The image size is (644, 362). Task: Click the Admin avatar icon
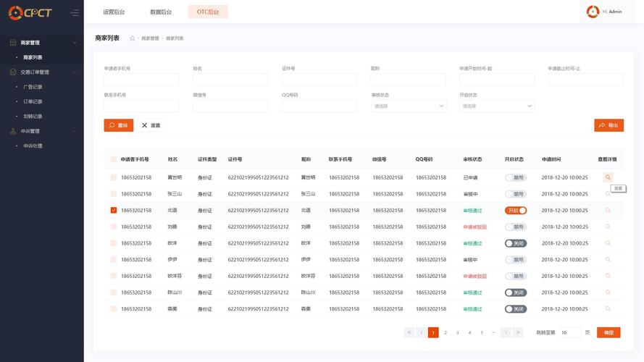tap(593, 12)
